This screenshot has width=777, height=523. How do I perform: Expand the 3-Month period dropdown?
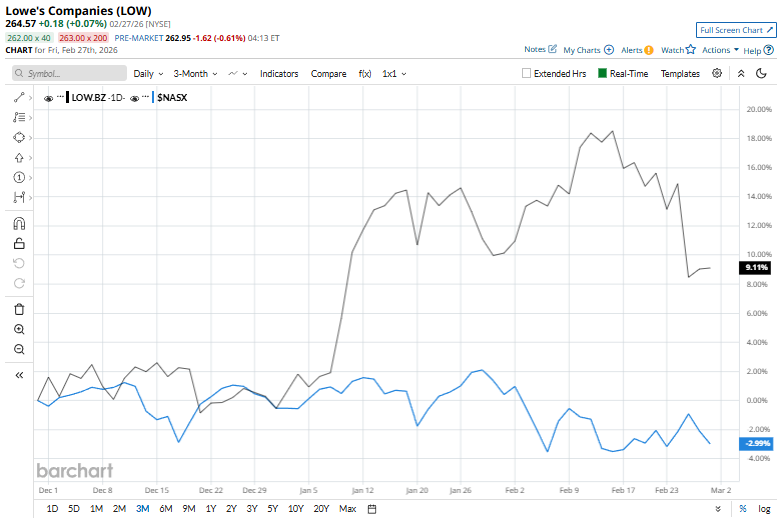pyautogui.click(x=196, y=73)
